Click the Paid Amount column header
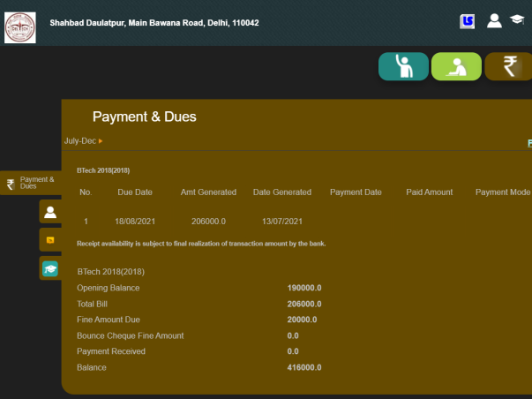This screenshot has width=532, height=399. point(430,192)
